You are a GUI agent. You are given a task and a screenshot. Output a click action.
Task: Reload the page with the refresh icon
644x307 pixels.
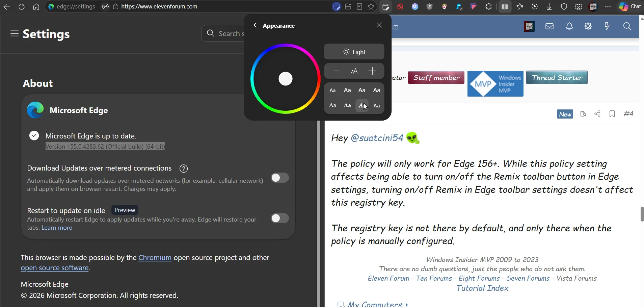(x=22, y=6)
